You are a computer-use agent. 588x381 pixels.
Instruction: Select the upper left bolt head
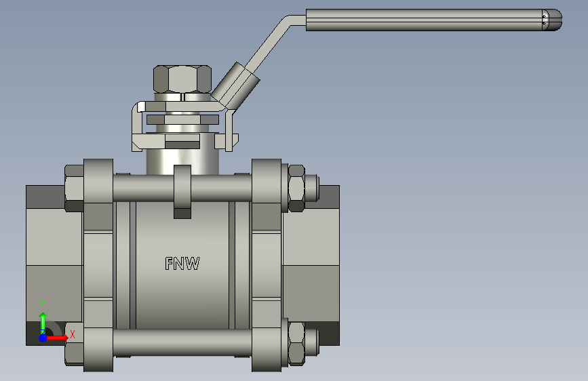[74, 188]
